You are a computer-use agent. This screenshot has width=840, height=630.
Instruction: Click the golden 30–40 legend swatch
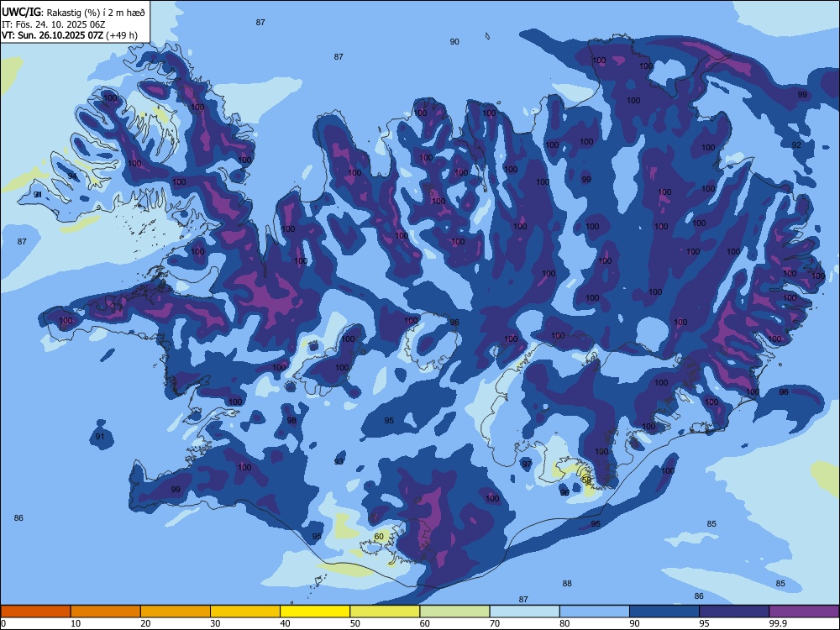245,612
